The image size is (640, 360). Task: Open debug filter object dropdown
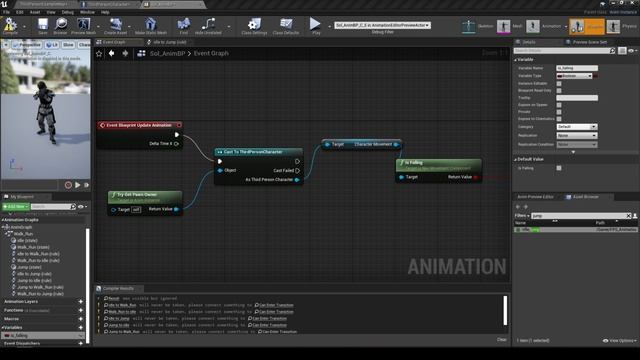pos(382,25)
